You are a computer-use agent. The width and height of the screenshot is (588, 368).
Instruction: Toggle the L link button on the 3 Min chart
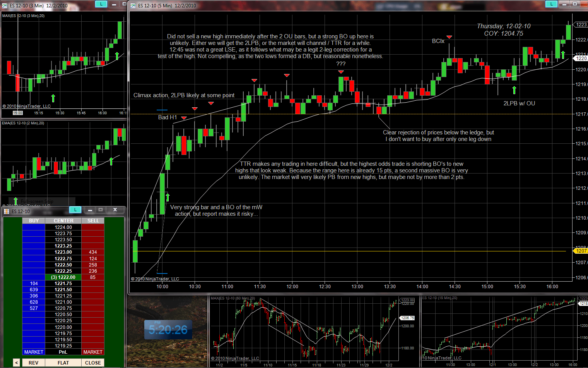tap(101, 4)
